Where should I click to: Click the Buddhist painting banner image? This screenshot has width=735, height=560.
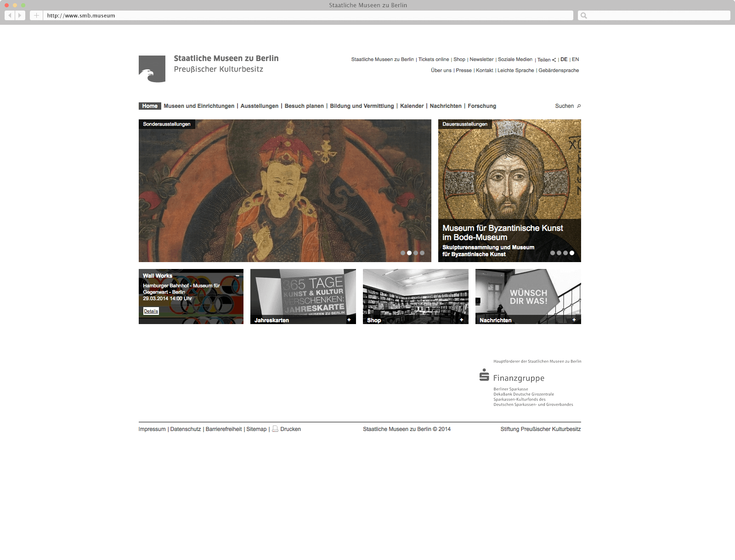[x=285, y=190]
